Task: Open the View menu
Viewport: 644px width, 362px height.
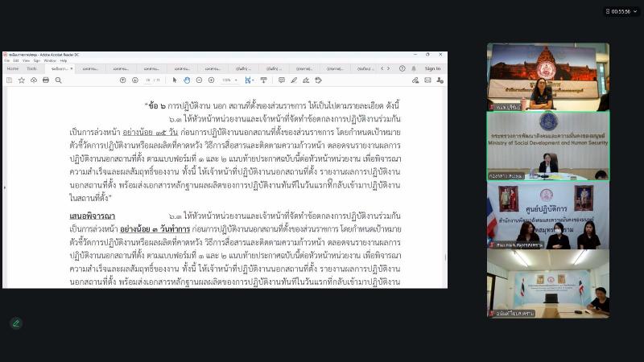Action: 27,61
